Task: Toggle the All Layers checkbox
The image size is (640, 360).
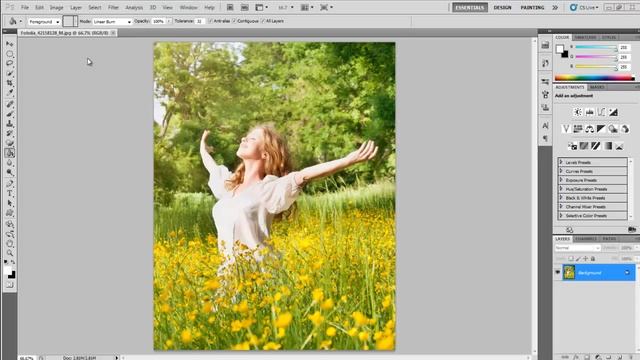Action: point(263,21)
